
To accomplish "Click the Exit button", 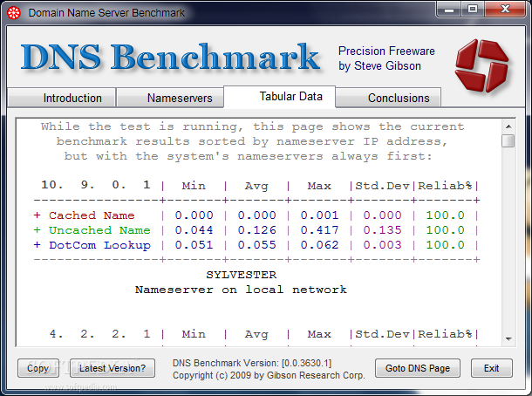I will pos(491,368).
